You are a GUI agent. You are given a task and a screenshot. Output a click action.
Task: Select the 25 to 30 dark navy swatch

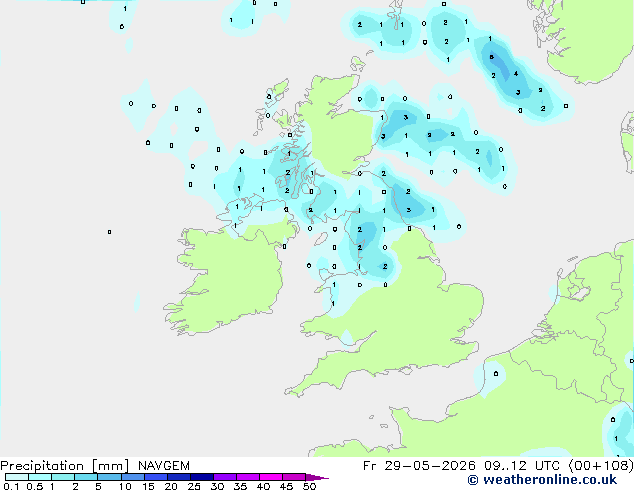202,477
